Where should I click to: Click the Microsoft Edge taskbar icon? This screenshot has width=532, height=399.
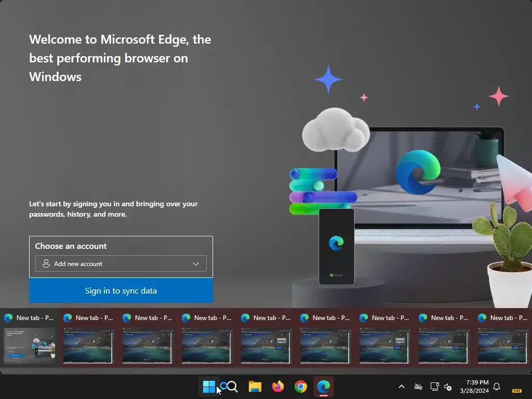click(x=323, y=387)
